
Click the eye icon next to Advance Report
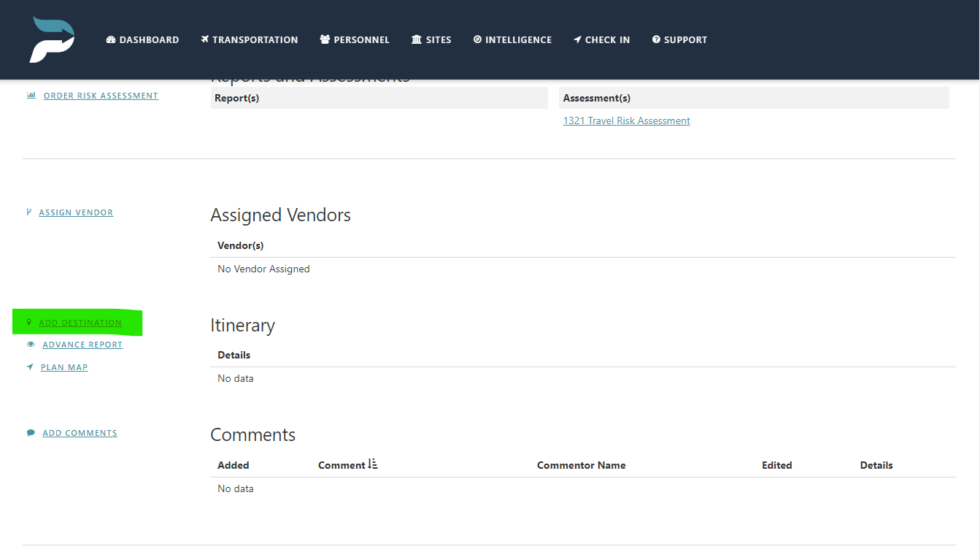(30, 344)
